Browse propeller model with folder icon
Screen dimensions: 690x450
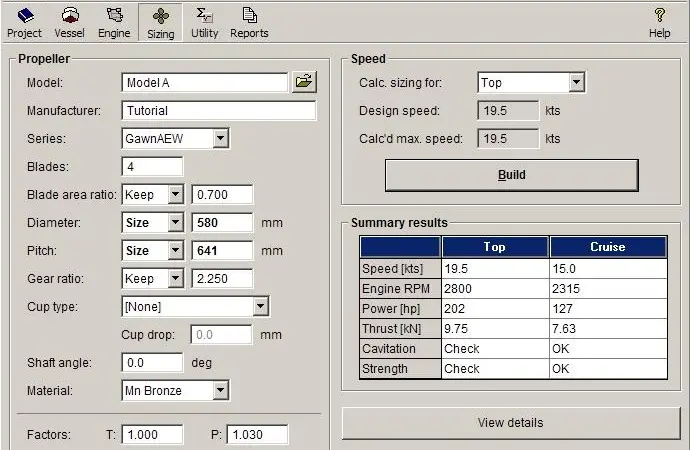[304, 82]
